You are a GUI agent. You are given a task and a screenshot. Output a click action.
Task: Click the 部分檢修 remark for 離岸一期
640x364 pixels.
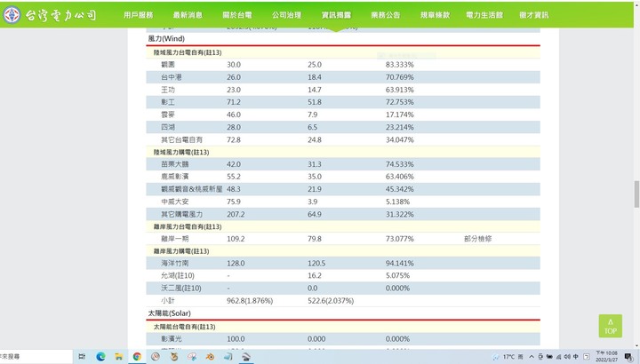(477, 239)
